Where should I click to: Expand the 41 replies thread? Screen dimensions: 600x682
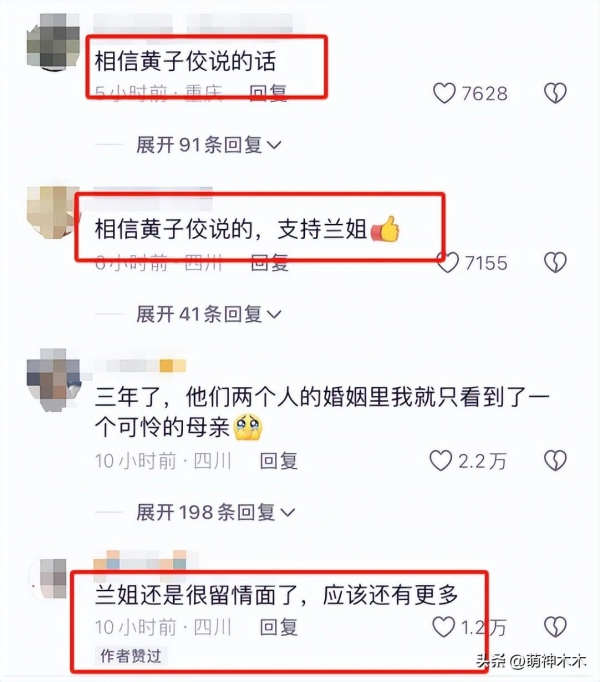click(x=209, y=314)
